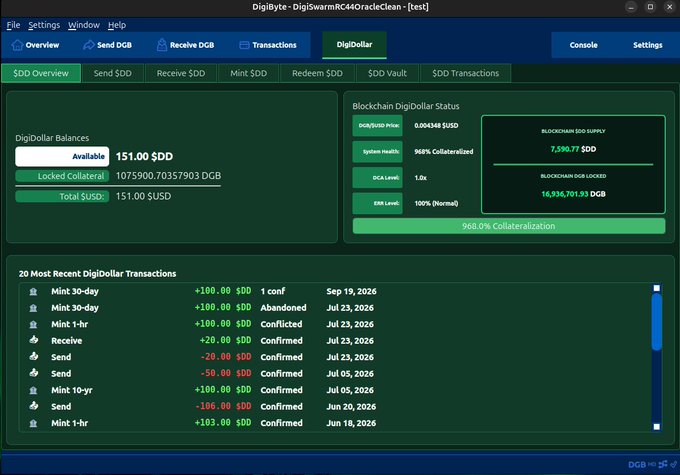Open the Window menu
The image size is (680, 475).
click(84, 25)
